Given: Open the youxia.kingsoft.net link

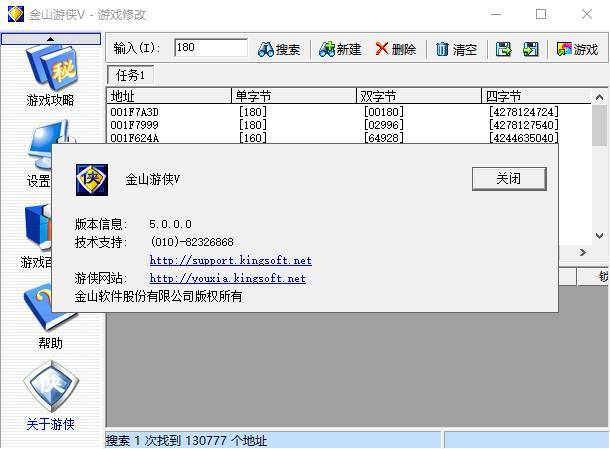Looking at the screenshot, I should (x=228, y=278).
